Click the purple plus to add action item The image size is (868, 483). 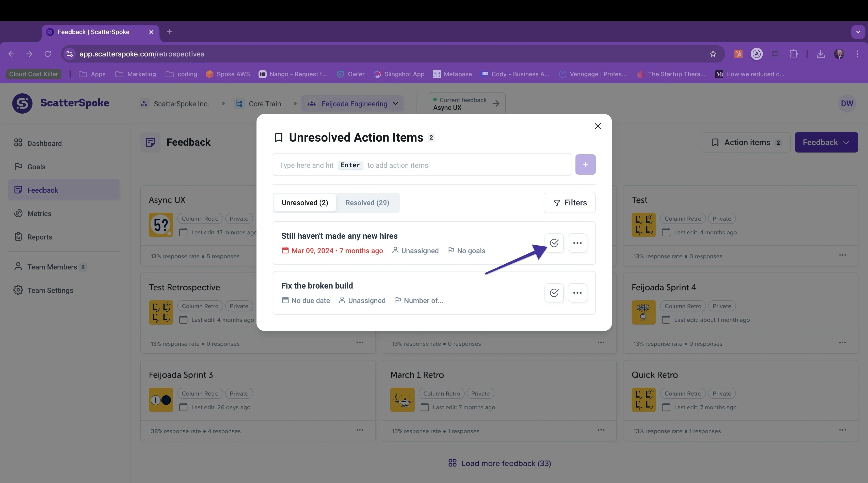tap(585, 164)
